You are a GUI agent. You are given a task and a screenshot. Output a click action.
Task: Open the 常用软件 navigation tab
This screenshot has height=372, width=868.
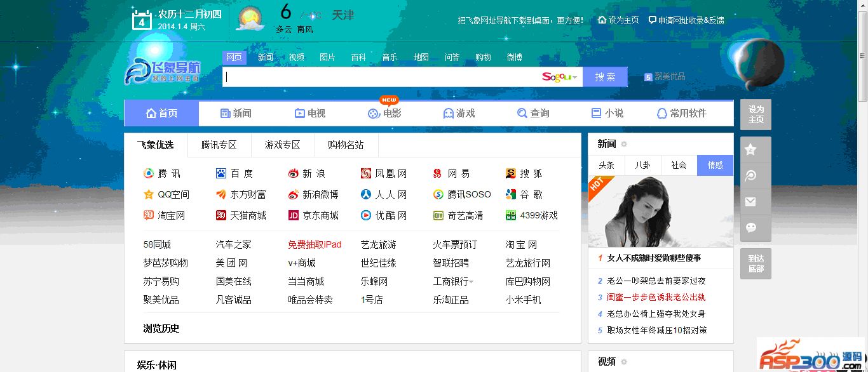tap(681, 113)
